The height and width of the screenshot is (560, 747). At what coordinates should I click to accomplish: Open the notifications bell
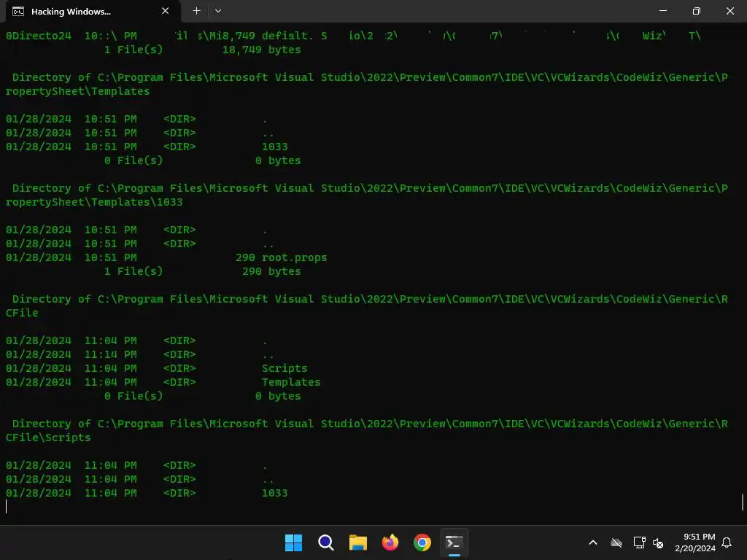727,542
